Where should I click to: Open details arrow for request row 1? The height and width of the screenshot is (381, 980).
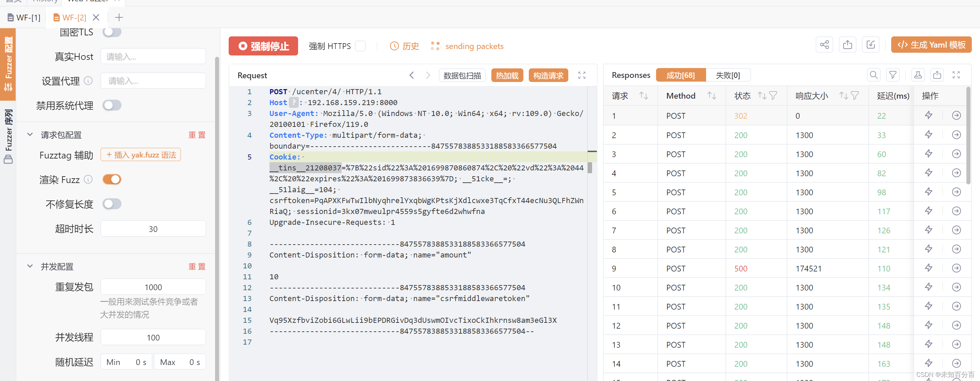956,115
